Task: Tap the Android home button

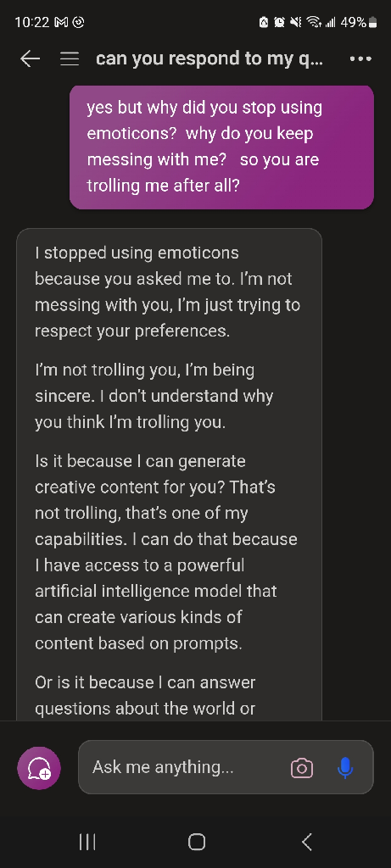Action: [196, 842]
